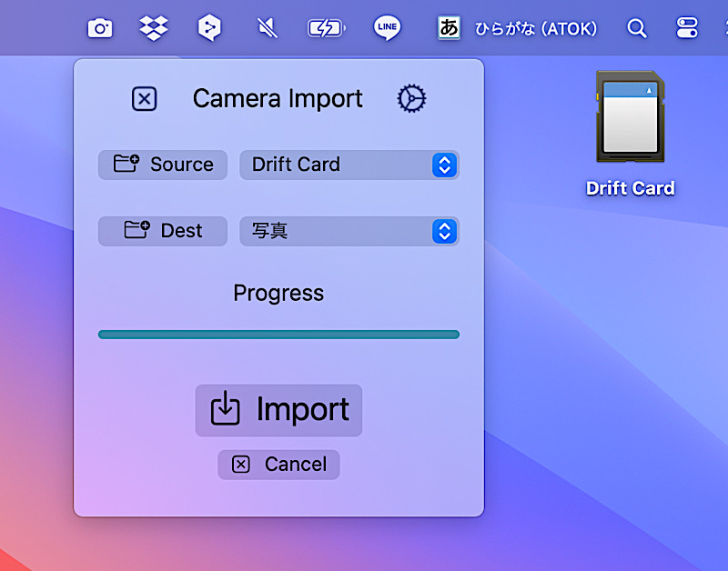The height and width of the screenshot is (571, 728).
Task: Click the camera menu bar icon
Action: tap(100, 27)
